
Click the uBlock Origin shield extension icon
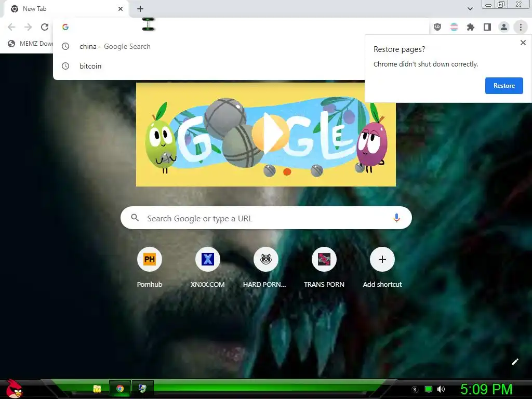point(437,27)
